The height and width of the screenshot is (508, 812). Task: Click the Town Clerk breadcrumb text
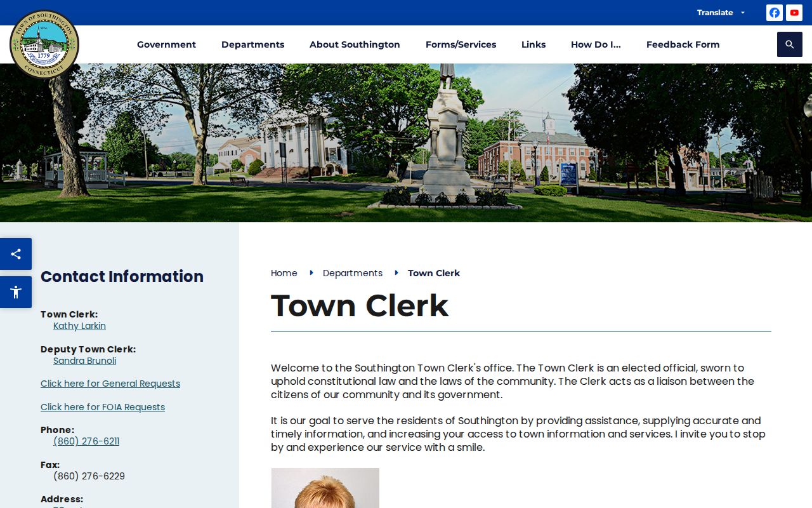tap(434, 273)
